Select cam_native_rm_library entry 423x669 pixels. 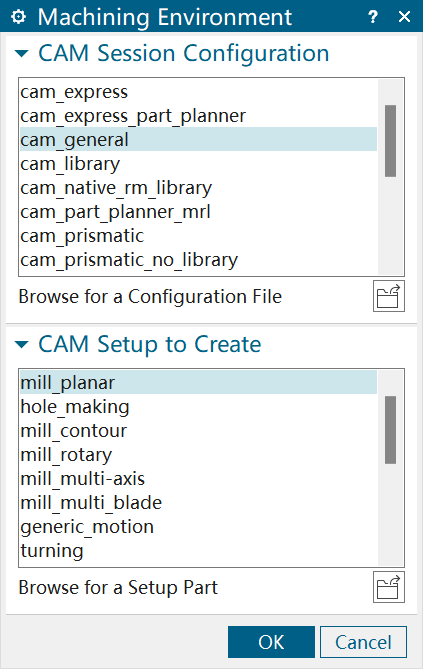tap(198, 188)
